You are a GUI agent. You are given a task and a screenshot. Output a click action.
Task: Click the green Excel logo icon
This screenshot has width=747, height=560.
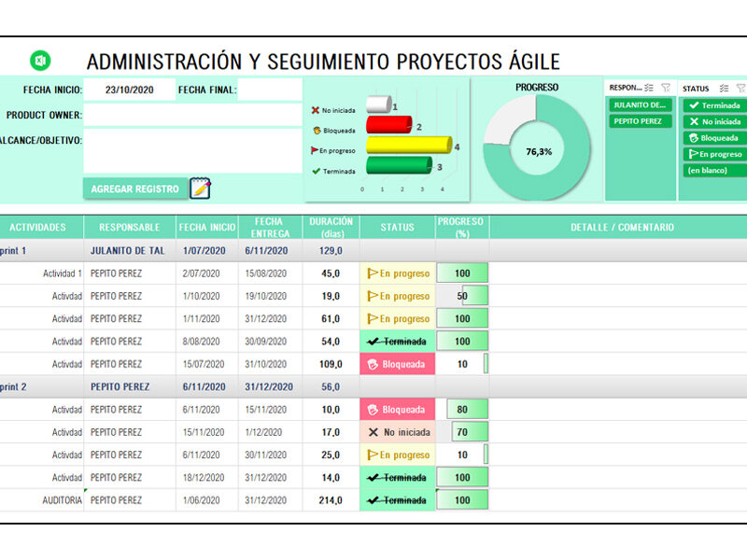tap(40, 61)
